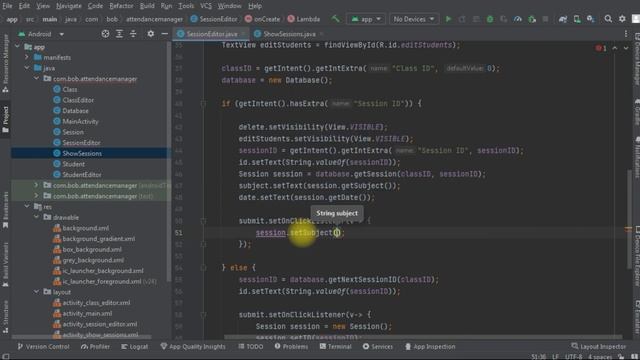Open editor tabs more options icon

(626, 34)
